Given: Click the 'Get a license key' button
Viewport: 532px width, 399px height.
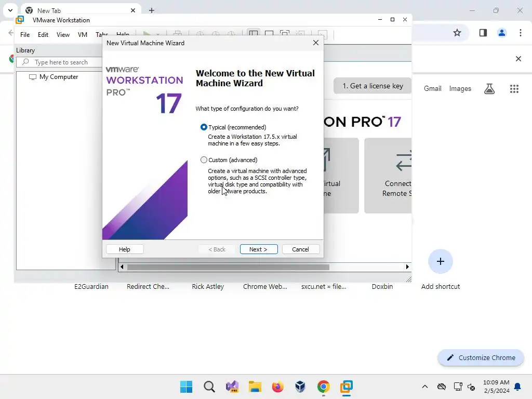Looking at the screenshot, I should [373, 86].
